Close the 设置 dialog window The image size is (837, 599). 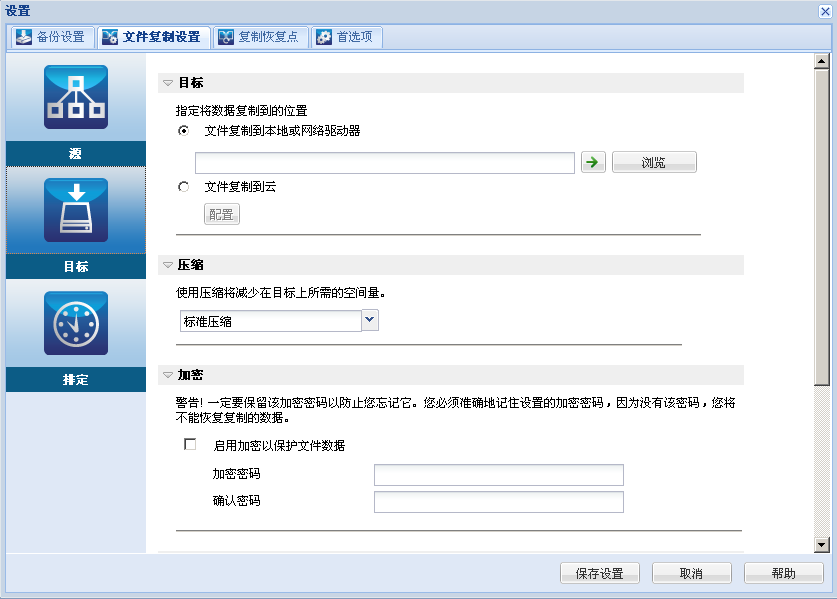825,11
